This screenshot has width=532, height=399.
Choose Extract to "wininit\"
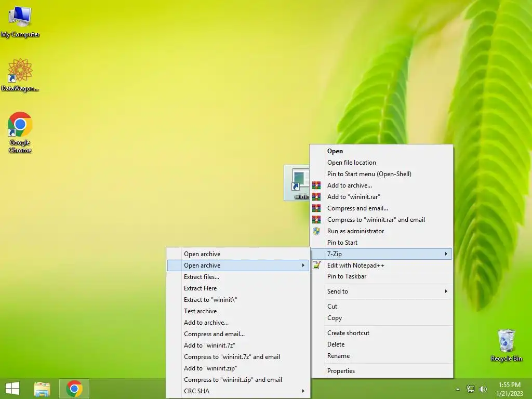point(238,300)
